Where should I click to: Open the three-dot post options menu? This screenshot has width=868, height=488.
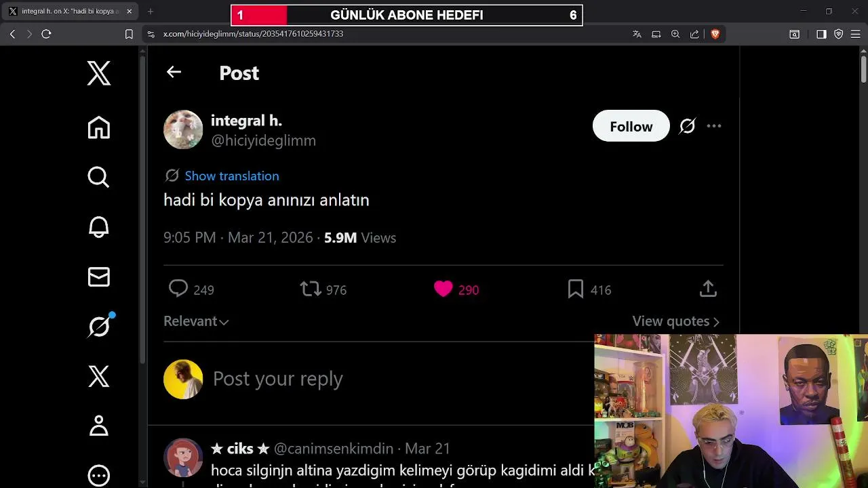click(x=714, y=126)
